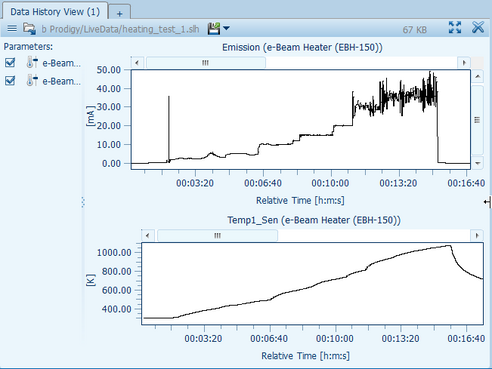Click Emission horizontal scrollbar thumb
The width and height of the screenshot is (492, 369).
tap(206, 62)
